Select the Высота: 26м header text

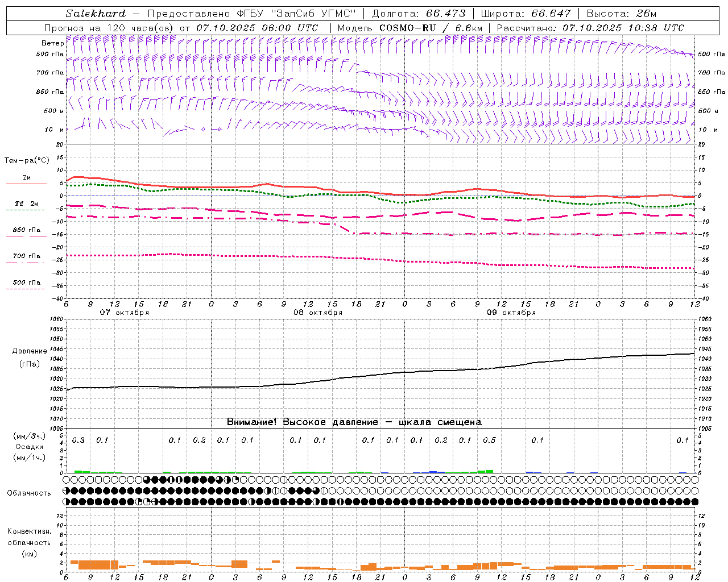[622, 14]
